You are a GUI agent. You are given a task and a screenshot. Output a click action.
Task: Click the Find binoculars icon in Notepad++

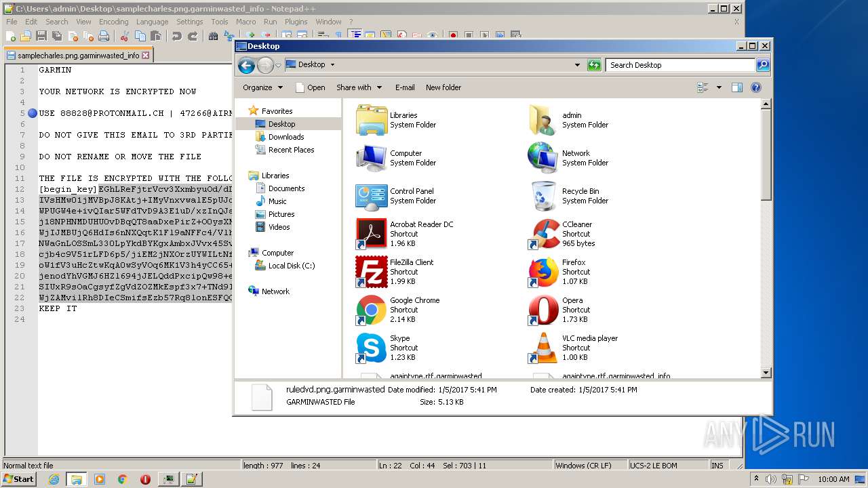click(214, 36)
